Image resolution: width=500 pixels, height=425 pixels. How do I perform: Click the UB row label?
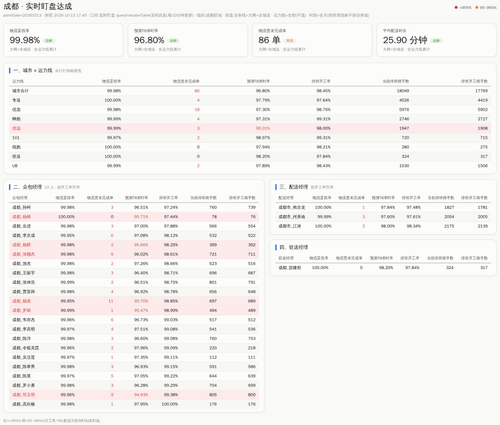tap(15, 166)
